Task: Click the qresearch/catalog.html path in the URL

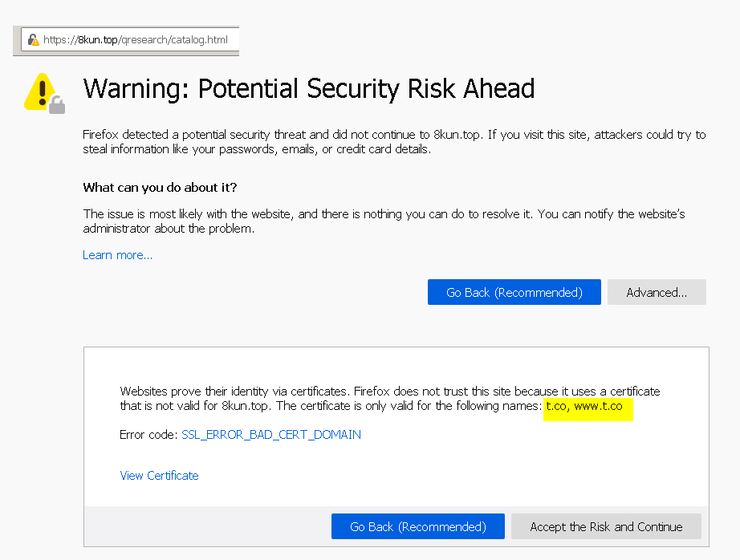Action: tap(175, 39)
